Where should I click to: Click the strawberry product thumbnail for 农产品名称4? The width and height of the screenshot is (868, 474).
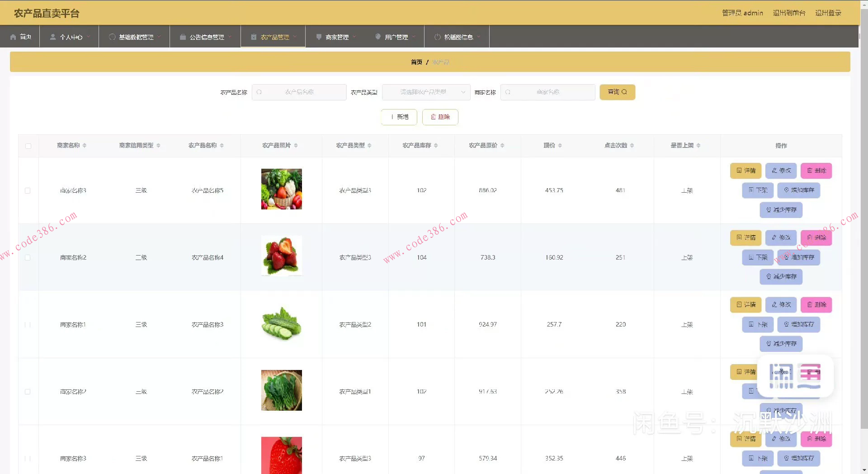281,255
